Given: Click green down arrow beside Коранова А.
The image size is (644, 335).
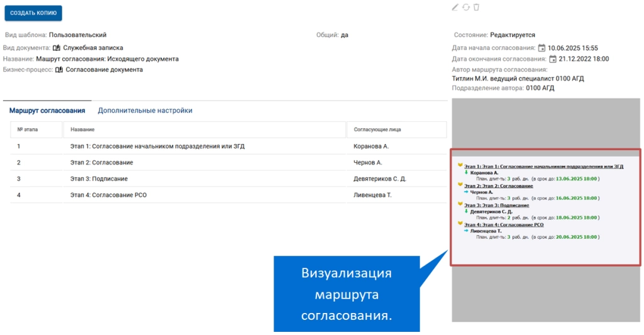Looking at the screenshot, I should 467,172.
